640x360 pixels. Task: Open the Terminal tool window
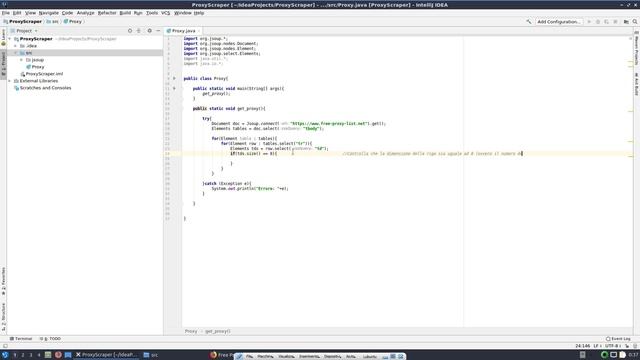click(x=21, y=339)
